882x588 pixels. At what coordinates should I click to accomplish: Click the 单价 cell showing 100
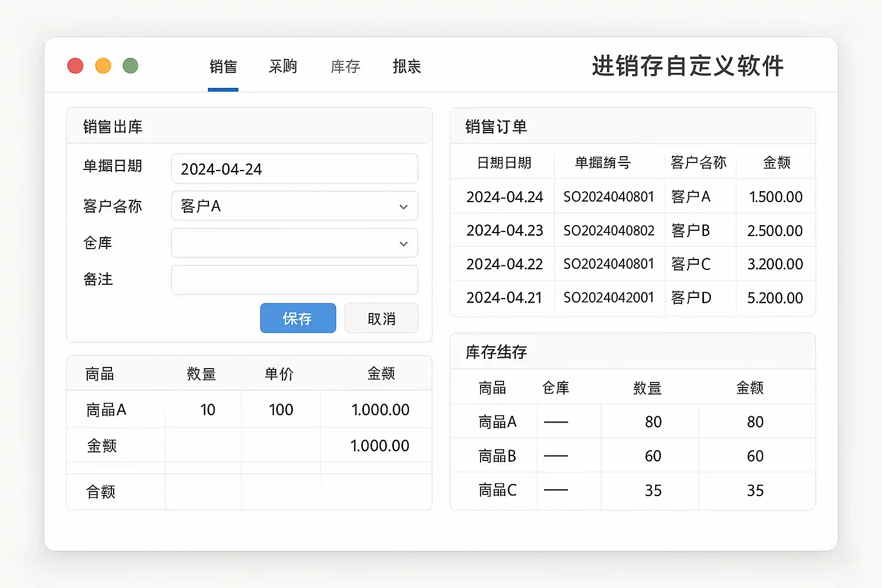281,410
